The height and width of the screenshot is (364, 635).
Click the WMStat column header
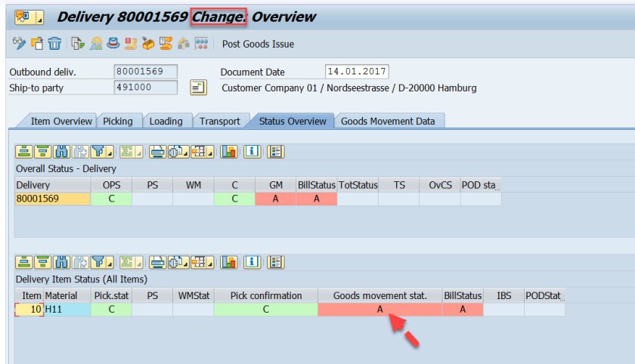pos(194,295)
